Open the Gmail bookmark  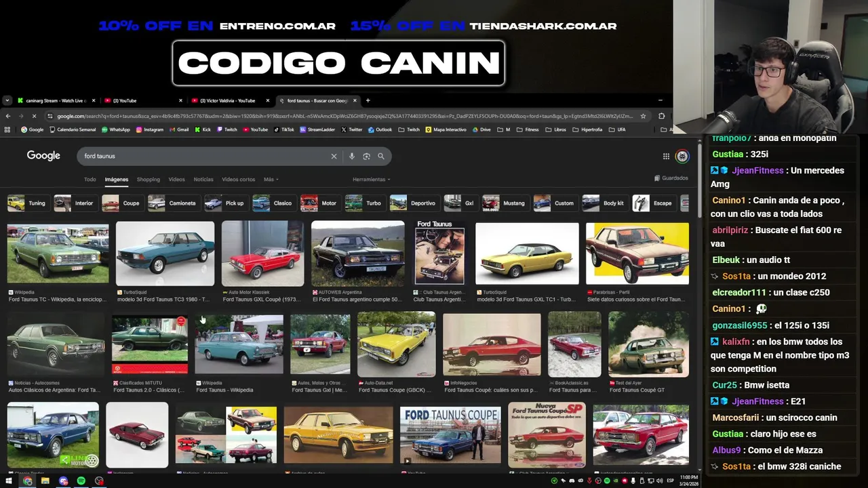pyautogui.click(x=179, y=129)
